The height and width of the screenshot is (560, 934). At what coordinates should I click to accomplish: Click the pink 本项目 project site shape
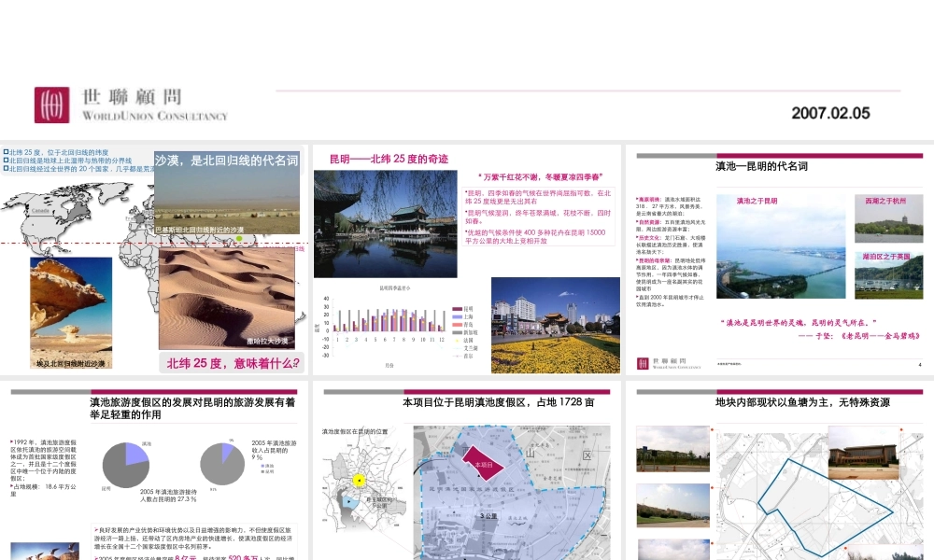[x=483, y=463]
